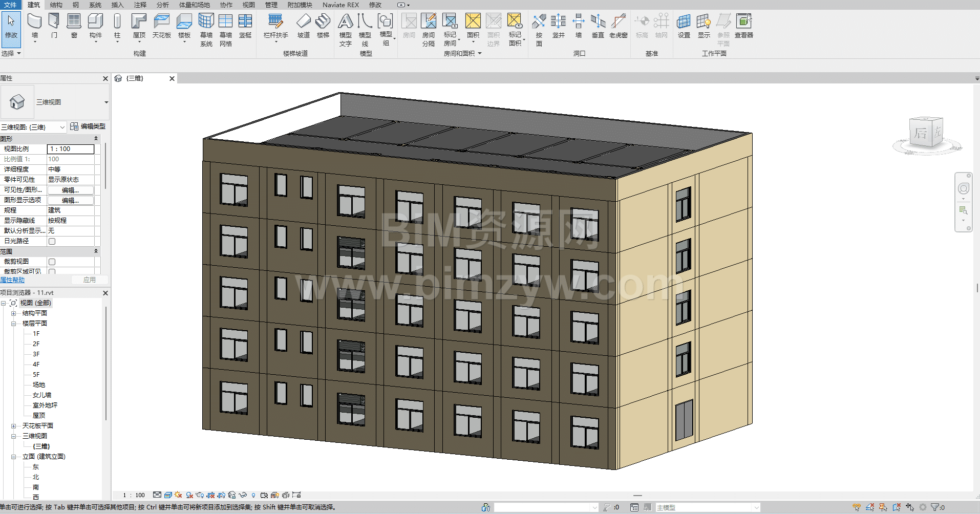Click the filter icon in the status bar

click(x=935, y=507)
